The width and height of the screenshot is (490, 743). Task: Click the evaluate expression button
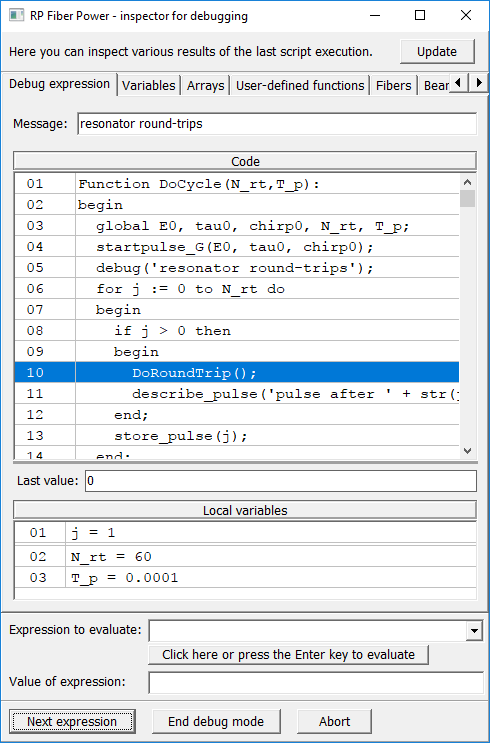pyautogui.click(x=289, y=654)
